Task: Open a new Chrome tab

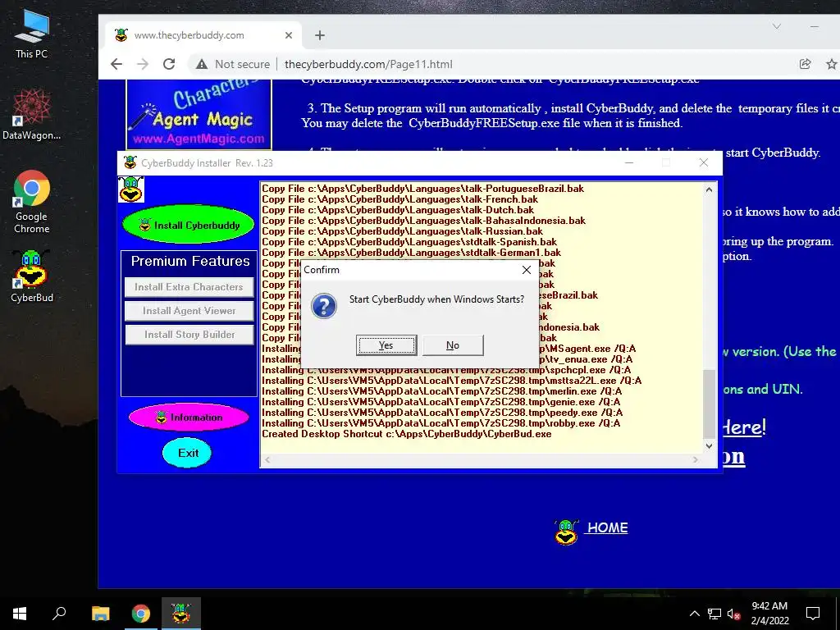Action: click(320, 35)
